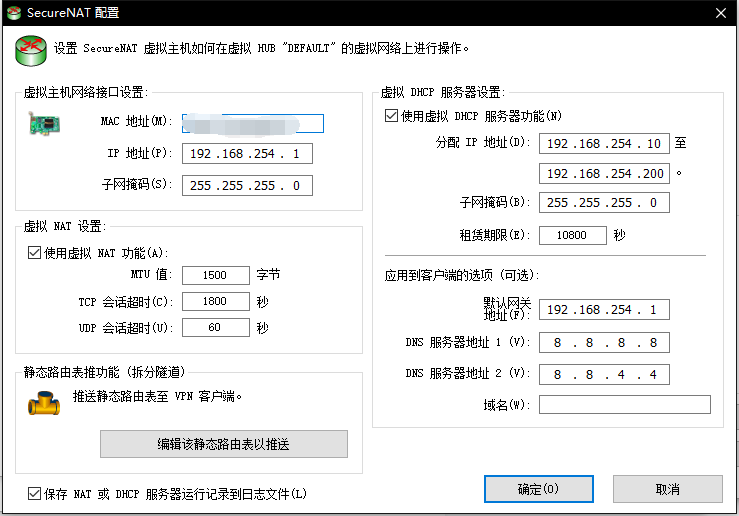
Task: Click the 推送静态路由表至 VPN 客户端 text
Action: point(157,396)
